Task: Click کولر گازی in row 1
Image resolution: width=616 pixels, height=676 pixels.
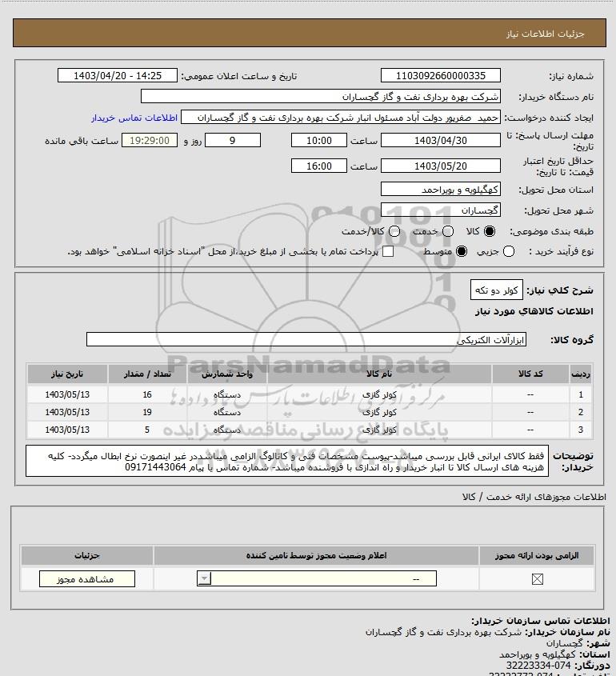Action: click(379, 394)
